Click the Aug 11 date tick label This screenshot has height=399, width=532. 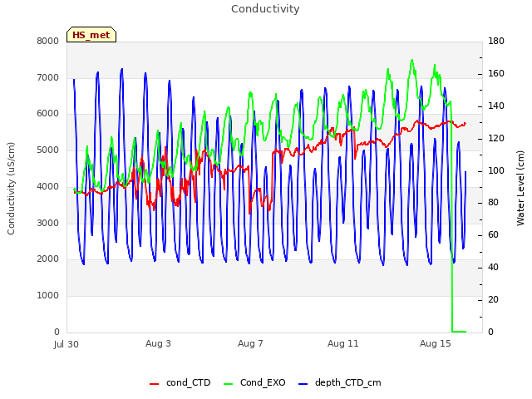pos(342,343)
